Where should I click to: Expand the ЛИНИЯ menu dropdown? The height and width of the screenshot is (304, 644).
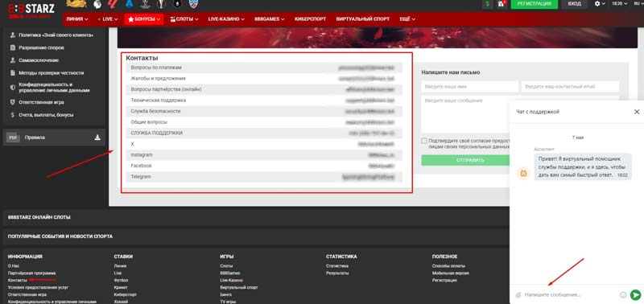[x=76, y=18]
